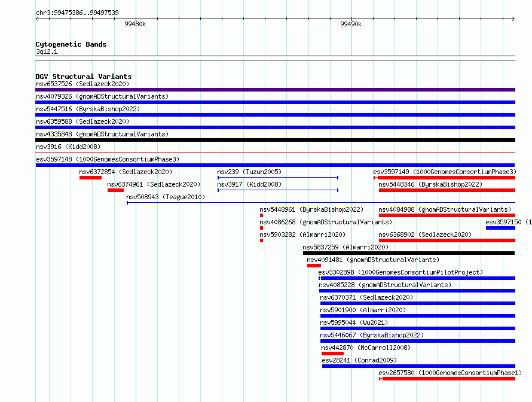Click blue bar of esv3302898
Screen dimensions: 532x402
coord(417,278)
